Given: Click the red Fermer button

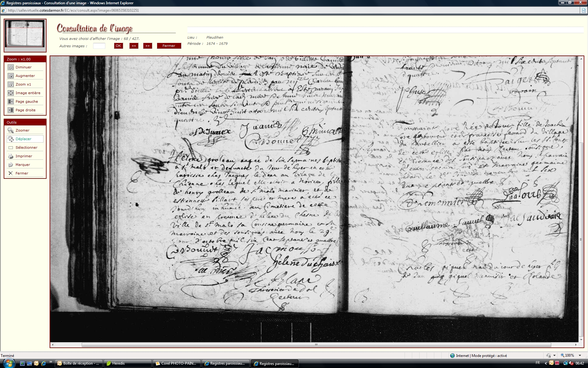Looking at the screenshot, I should pyautogui.click(x=169, y=46).
